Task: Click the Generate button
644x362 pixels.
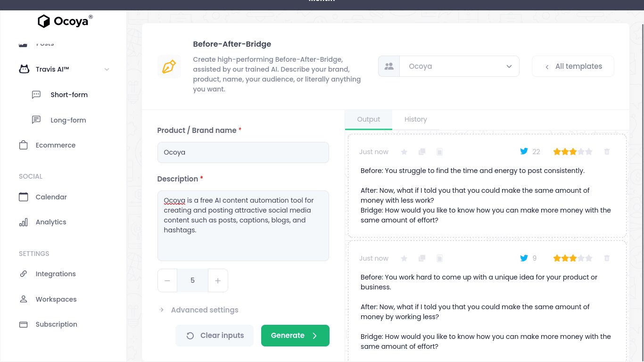Action: pyautogui.click(x=295, y=336)
